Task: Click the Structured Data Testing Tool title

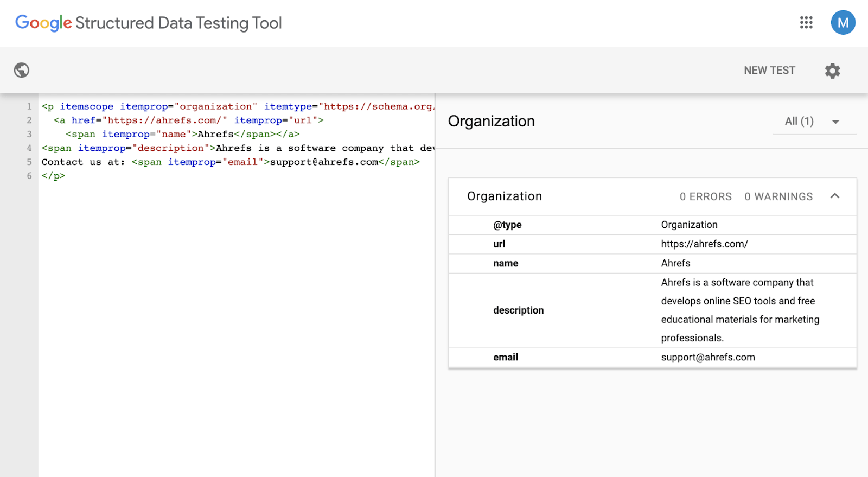Action: [178, 23]
